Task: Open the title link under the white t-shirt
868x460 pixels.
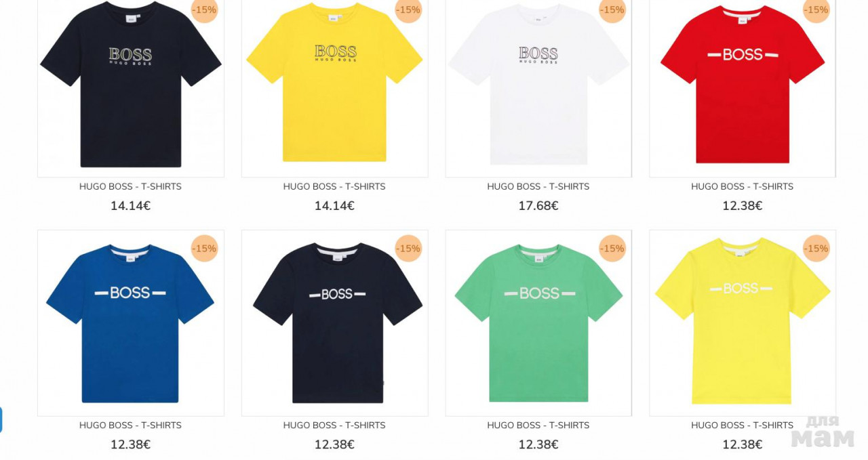Action: [538, 186]
